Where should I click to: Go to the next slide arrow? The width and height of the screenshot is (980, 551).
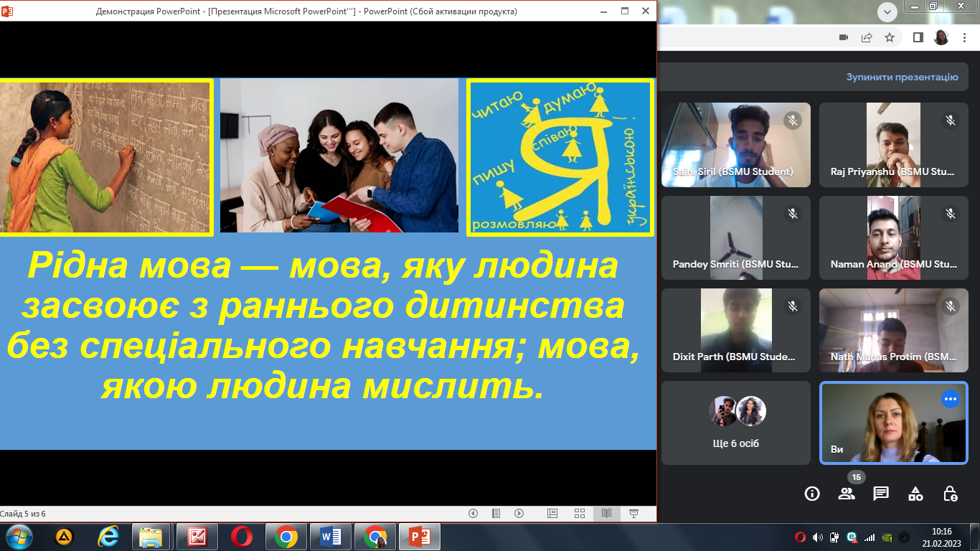point(519,514)
